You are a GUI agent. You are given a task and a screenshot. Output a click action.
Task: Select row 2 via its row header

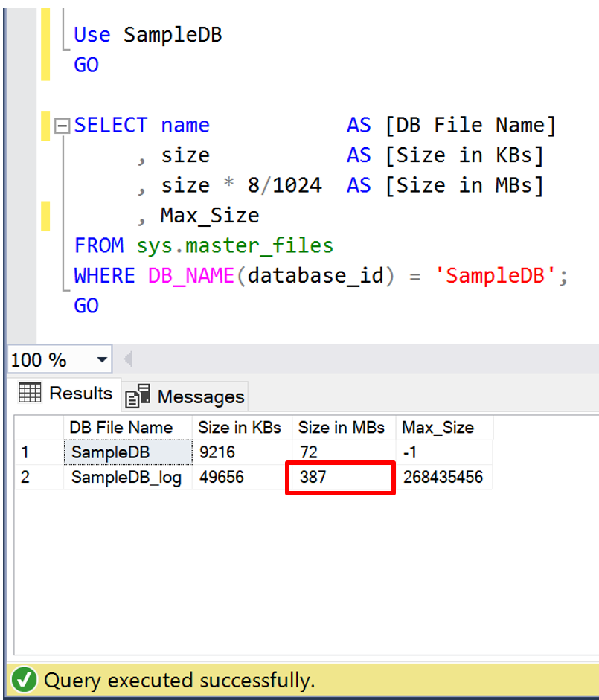38,477
